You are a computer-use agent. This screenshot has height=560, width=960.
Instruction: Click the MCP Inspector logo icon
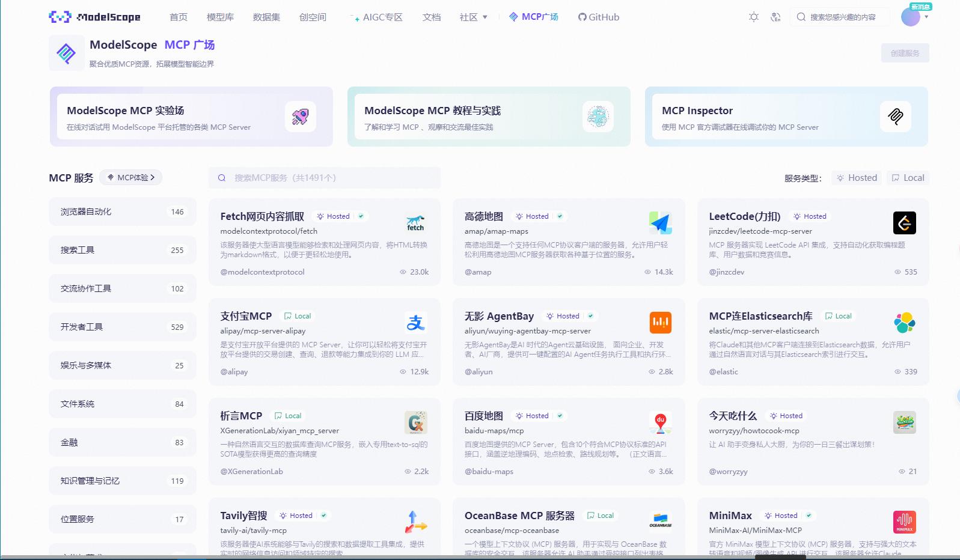[896, 117]
